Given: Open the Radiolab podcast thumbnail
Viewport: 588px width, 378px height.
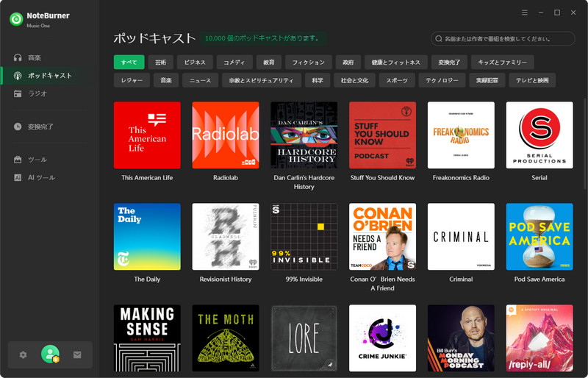Looking at the screenshot, I should 225,135.
